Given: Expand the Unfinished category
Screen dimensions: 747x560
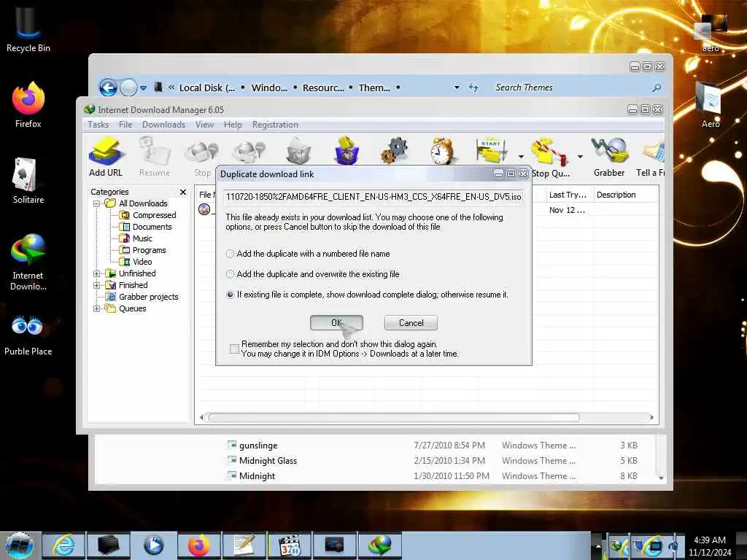Looking at the screenshot, I should click(x=97, y=274).
